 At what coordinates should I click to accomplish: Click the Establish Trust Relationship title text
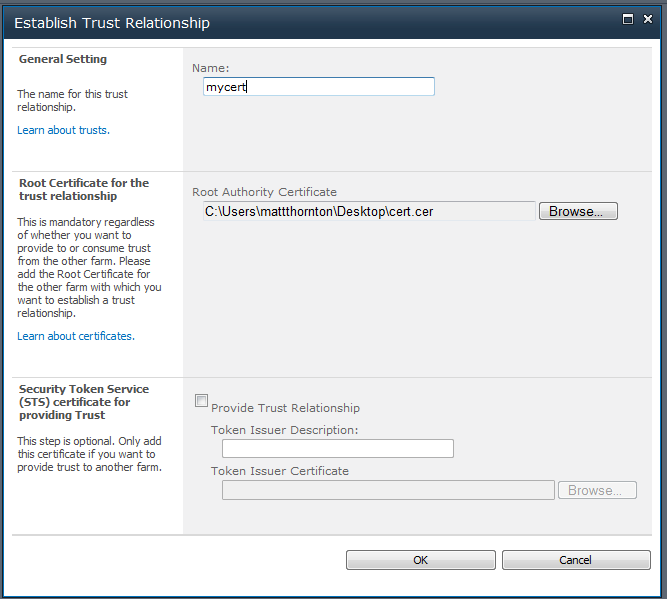[112, 23]
